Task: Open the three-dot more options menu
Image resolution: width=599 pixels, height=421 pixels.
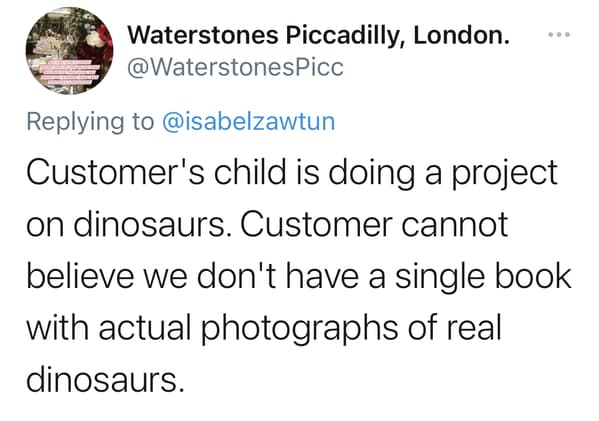Action: (559, 34)
